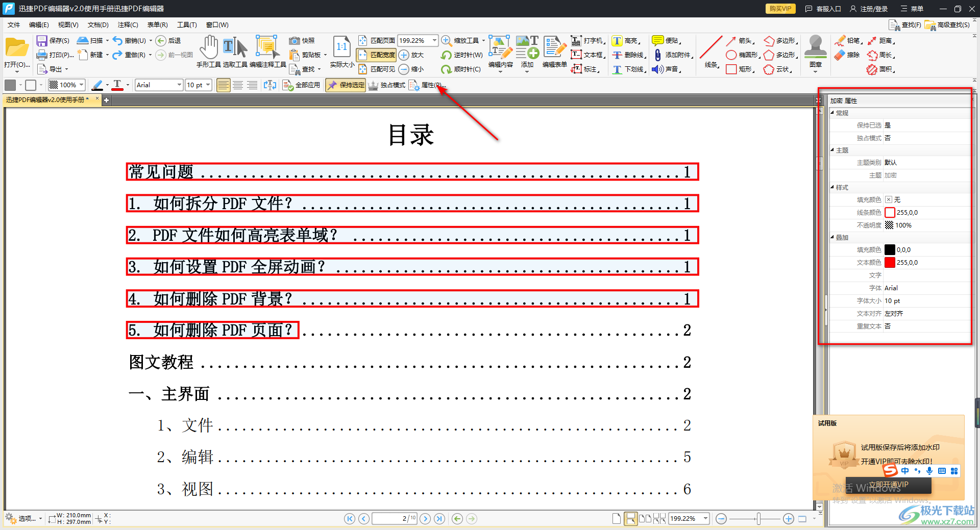Select the Highlight tool

[626, 41]
